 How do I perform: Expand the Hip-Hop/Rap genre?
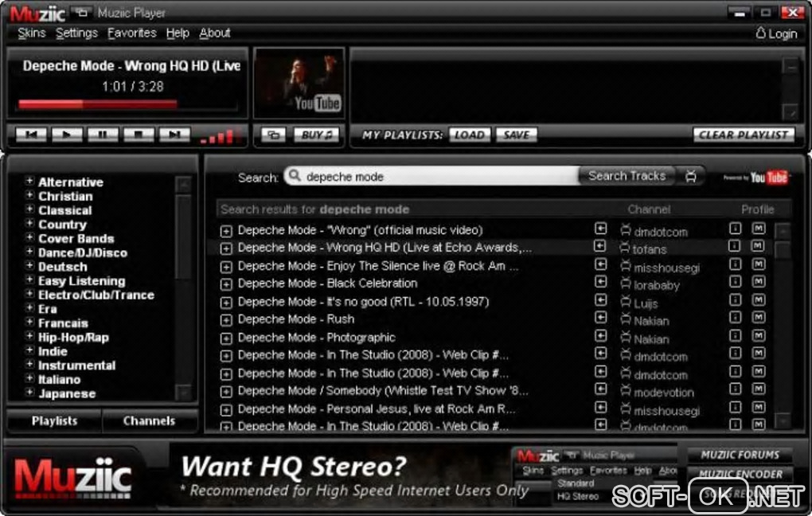click(29, 336)
